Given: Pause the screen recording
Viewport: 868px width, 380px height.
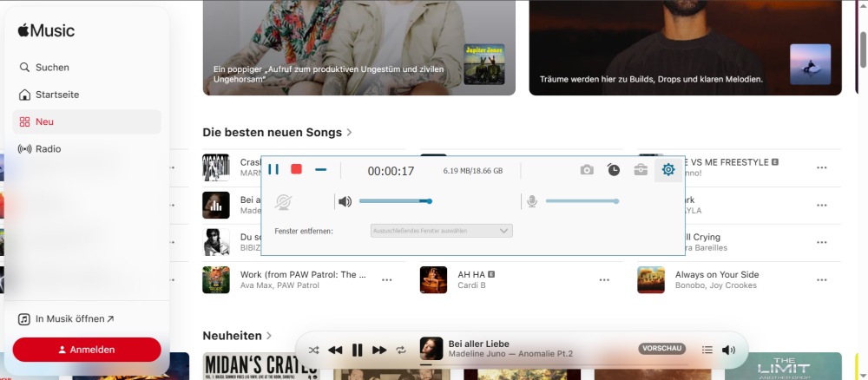Looking at the screenshot, I should click(x=273, y=169).
